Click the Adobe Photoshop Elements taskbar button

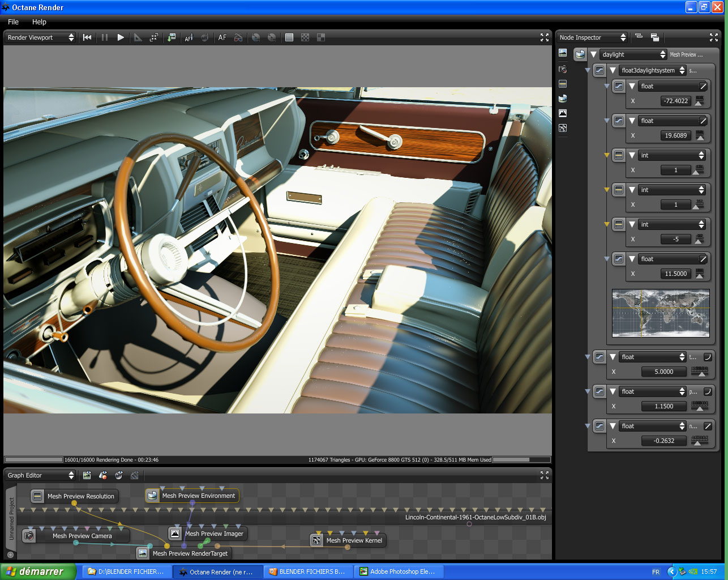click(399, 572)
